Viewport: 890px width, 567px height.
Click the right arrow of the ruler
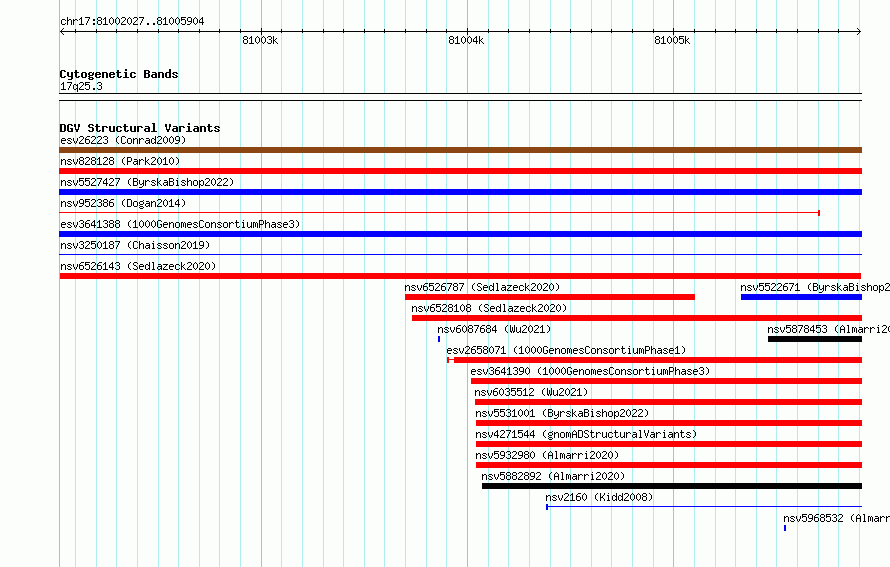coord(859,32)
